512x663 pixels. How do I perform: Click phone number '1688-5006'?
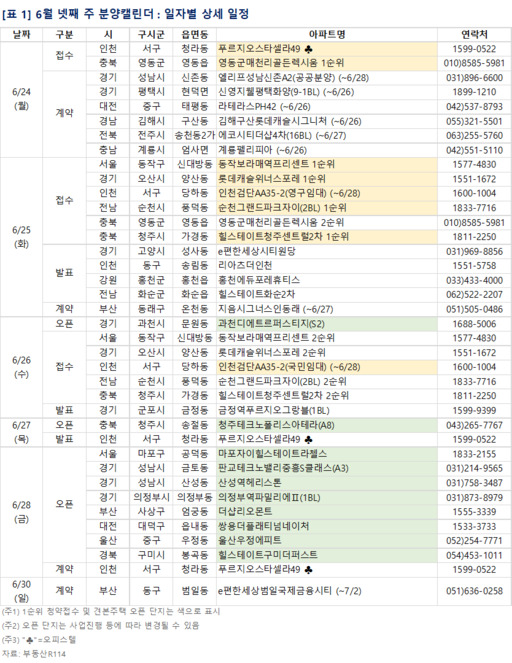[474, 324]
